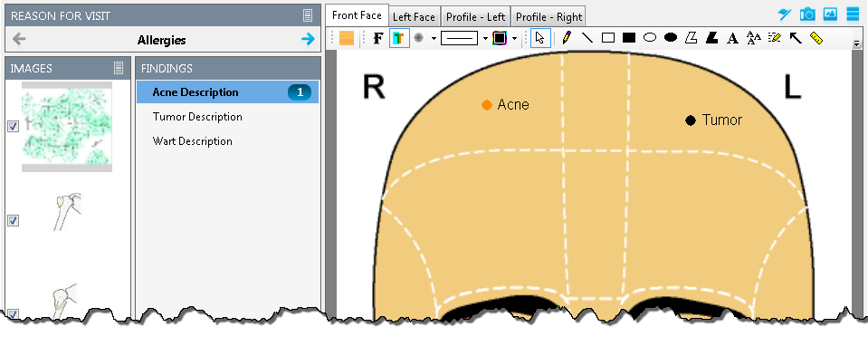Select the ruler measurement tool
Viewport: 868px width, 346px height.
pos(816,38)
